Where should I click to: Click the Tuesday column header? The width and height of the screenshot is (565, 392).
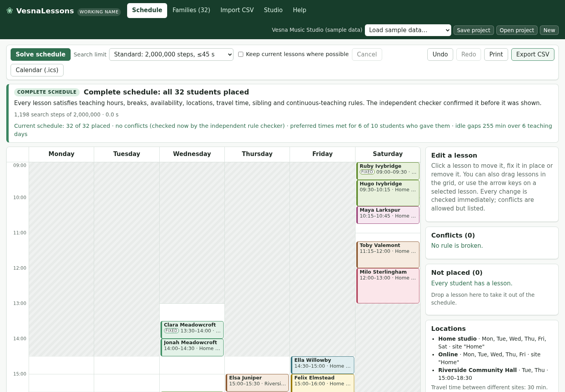(x=127, y=154)
